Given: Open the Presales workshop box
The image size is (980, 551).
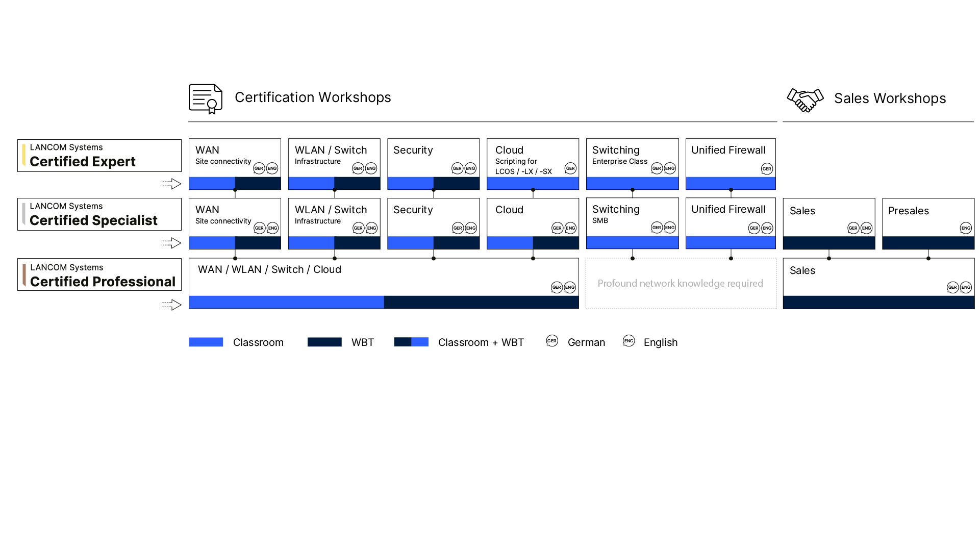Looking at the screenshot, I should [928, 218].
